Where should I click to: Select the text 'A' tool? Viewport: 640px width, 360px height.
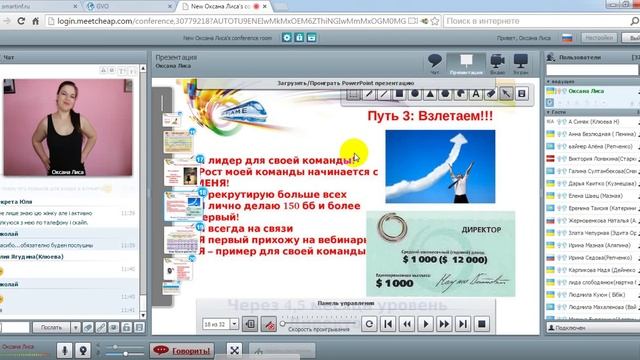(476, 94)
